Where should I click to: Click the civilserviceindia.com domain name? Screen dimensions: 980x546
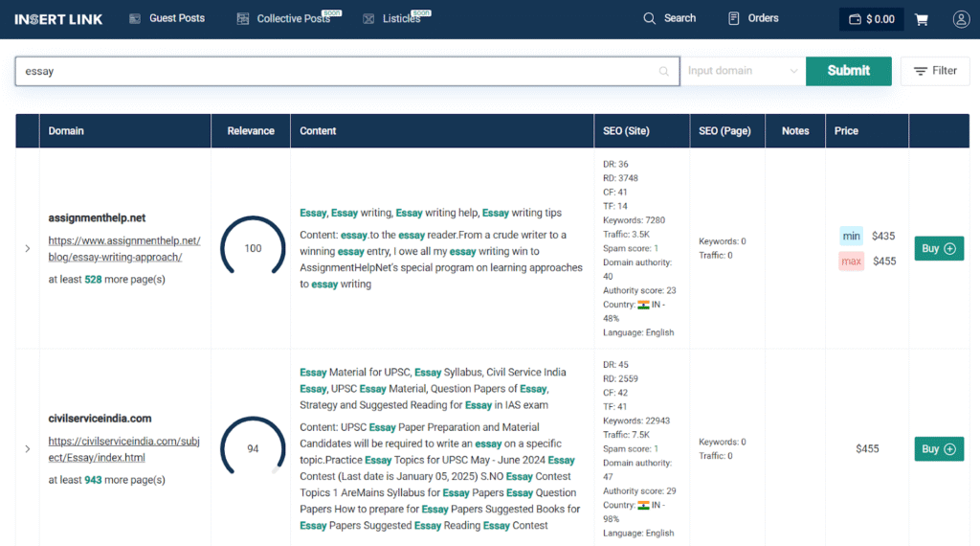tap(100, 419)
